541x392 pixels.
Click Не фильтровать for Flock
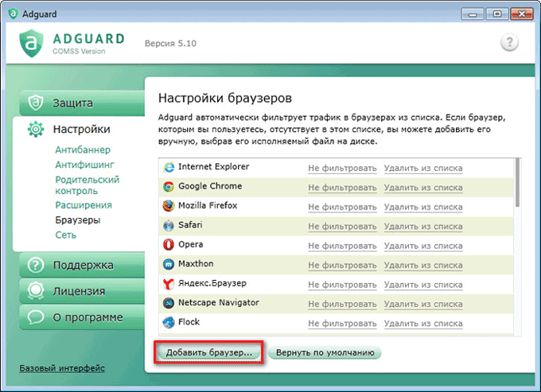342,324
